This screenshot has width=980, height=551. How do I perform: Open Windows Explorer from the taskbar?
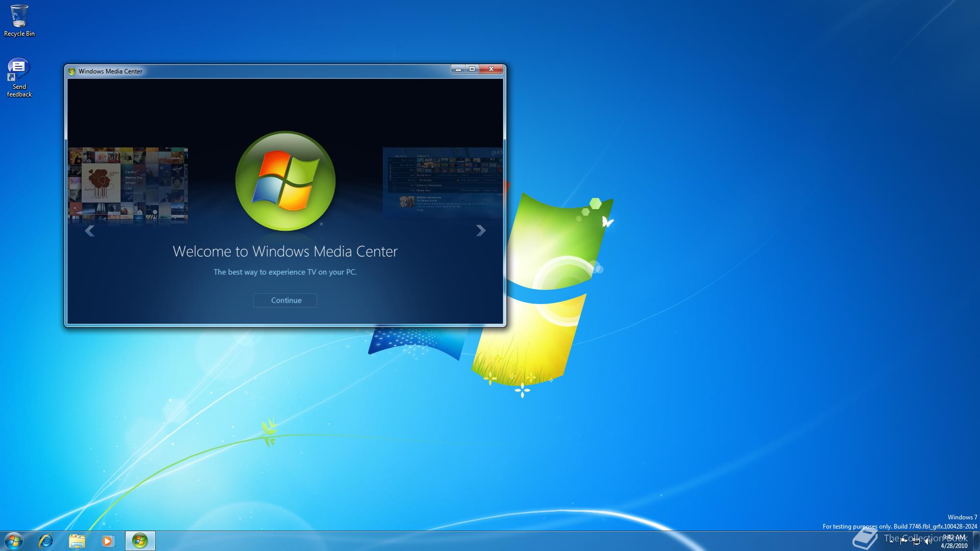click(x=77, y=541)
